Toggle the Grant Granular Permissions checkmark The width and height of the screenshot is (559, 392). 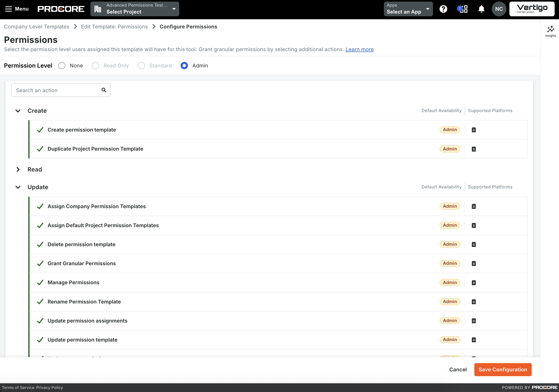pyautogui.click(x=40, y=263)
